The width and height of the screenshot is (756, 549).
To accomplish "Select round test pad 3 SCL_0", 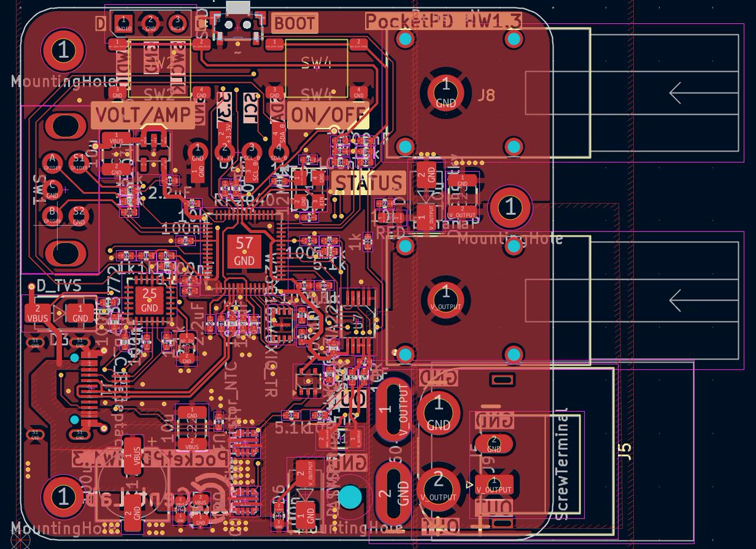I will tap(251, 153).
